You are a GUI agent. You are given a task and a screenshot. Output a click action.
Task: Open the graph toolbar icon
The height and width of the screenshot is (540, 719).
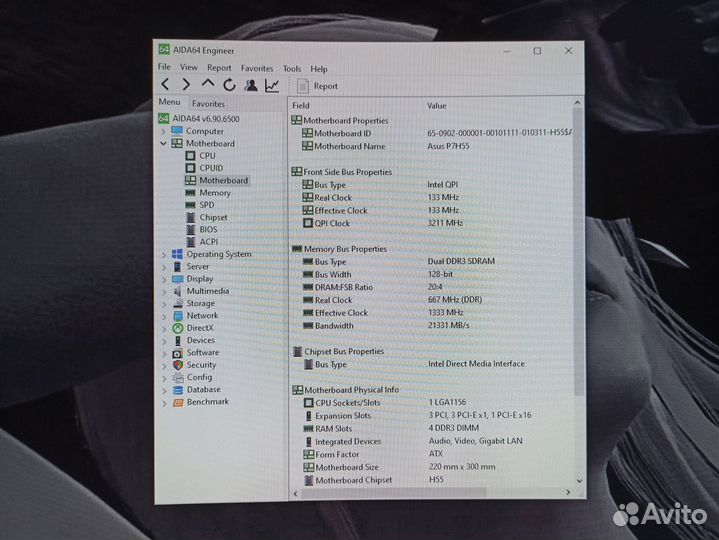(x=272, y=85)
